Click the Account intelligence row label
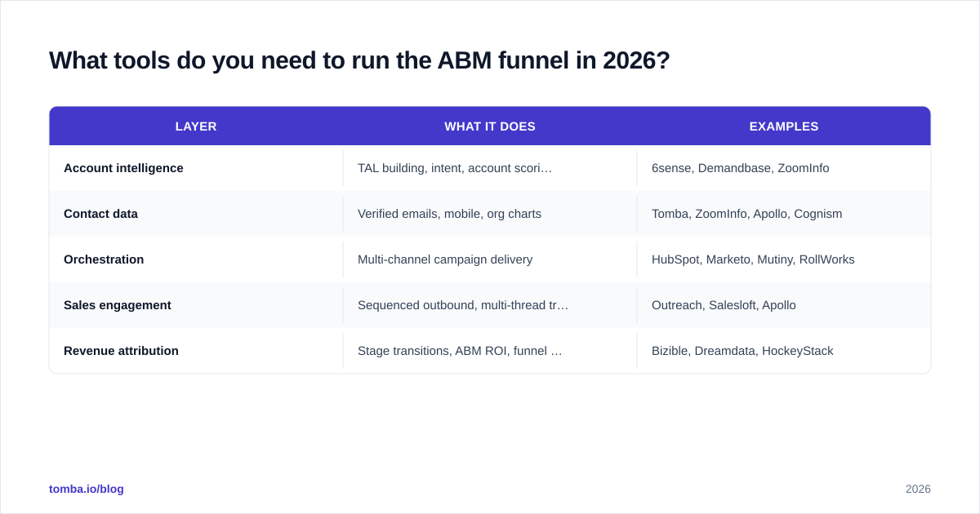980x514 pixels. tap(123, 168)
